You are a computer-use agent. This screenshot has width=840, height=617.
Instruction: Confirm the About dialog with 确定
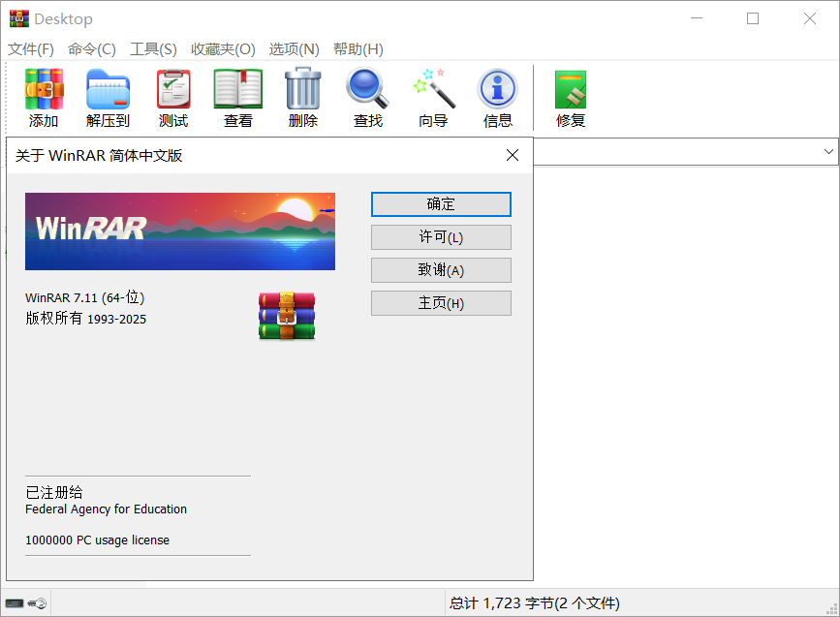(441, 204)
